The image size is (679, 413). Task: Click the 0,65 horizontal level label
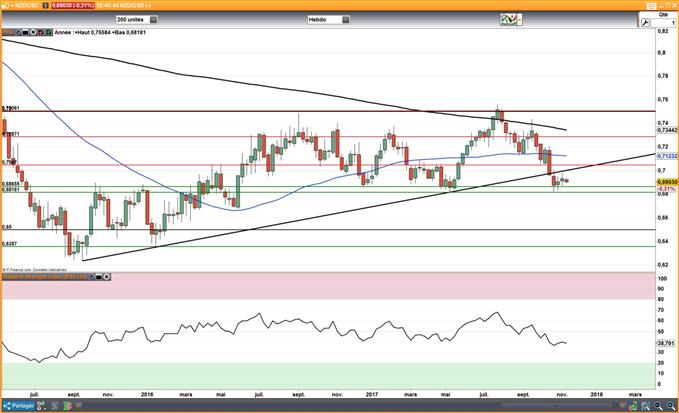click(7, 227)
